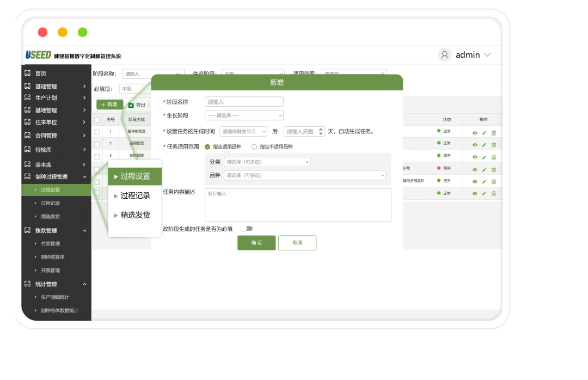Click the 取消 cancel button

[297, 243]
